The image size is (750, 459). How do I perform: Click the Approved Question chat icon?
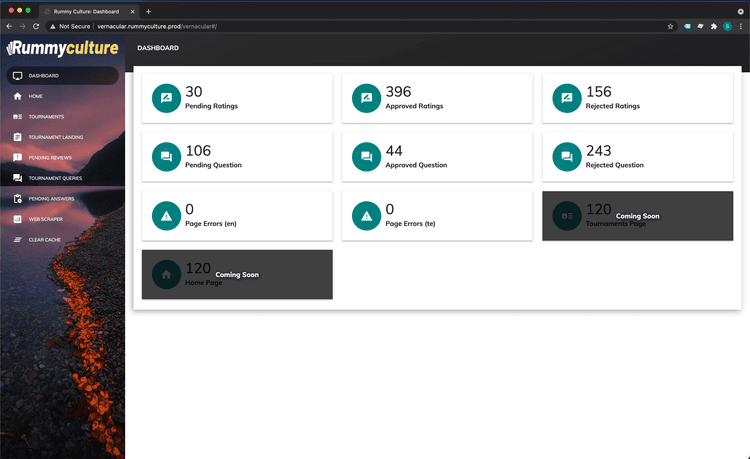366,157
